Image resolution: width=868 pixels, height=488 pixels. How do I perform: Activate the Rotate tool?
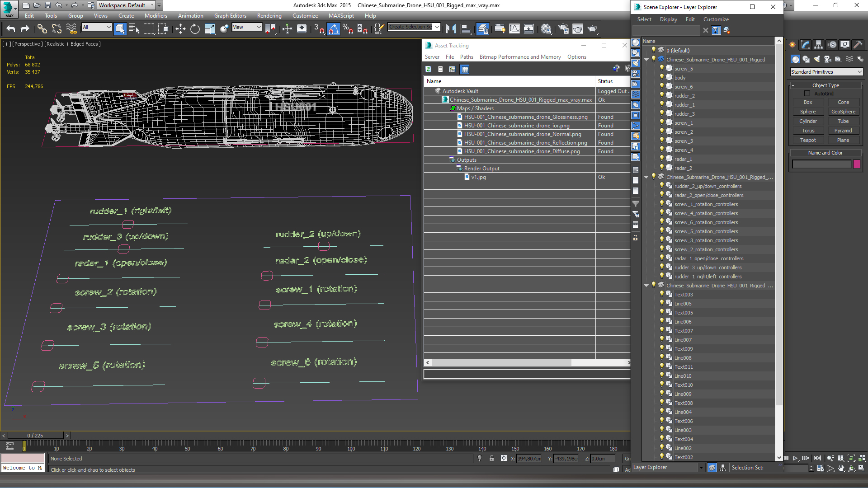click(195, 29)
